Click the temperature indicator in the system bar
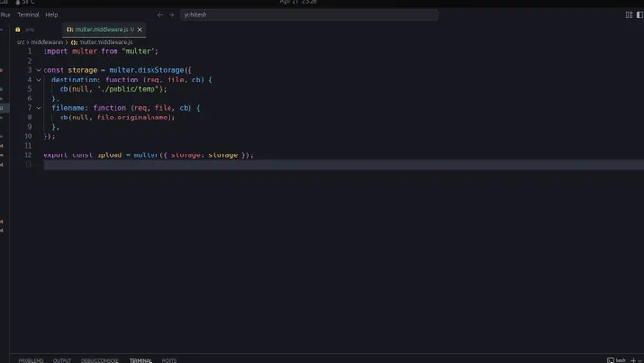This screenshot has height=363, width=644. [25, 2]
